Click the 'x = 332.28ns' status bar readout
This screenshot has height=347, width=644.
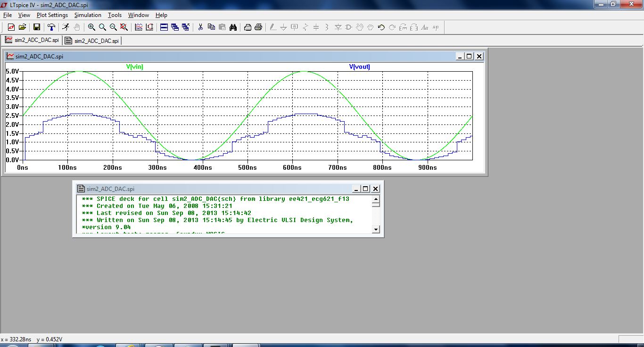17,339
